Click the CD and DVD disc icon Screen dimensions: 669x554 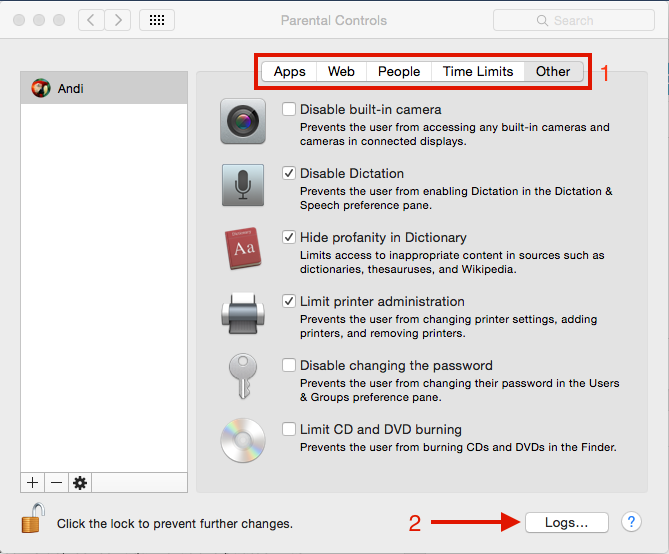pos(242,441)
